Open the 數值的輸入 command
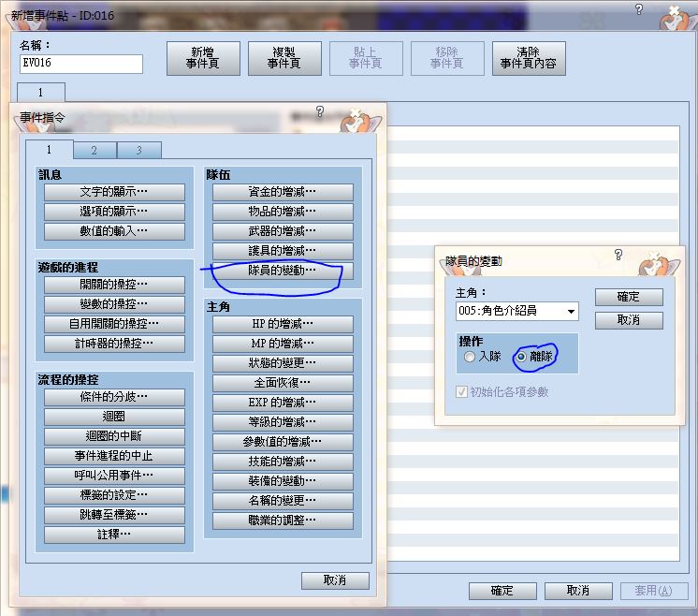The image size is (698, 616). (x=114, y=231)
